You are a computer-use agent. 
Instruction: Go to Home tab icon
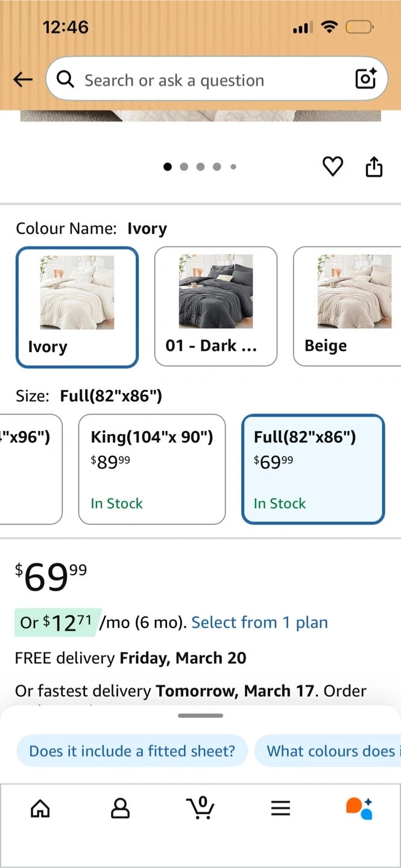[x=40, y=808]
